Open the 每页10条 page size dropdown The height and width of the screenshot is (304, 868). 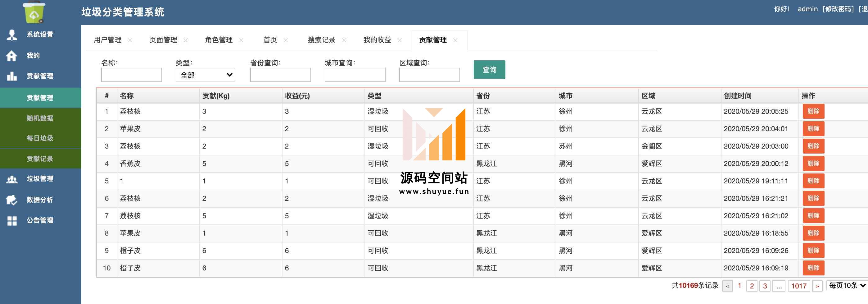(847, 285)
